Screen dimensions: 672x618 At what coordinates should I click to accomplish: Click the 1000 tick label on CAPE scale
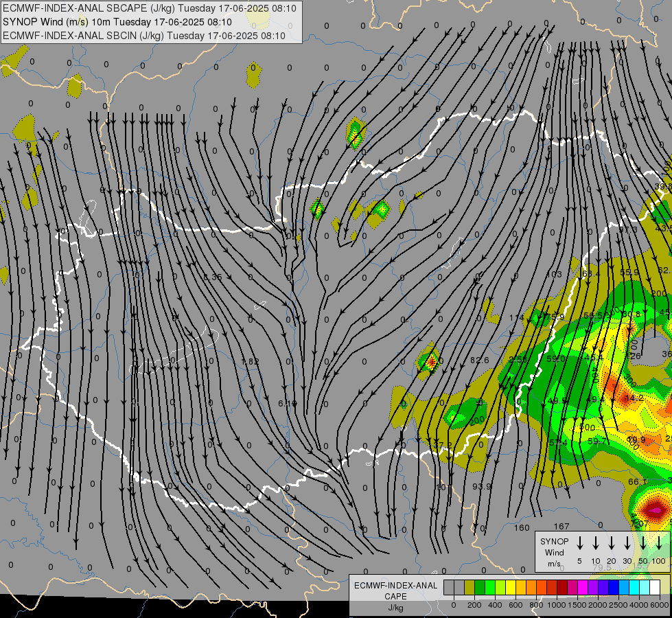coord(557,605)
